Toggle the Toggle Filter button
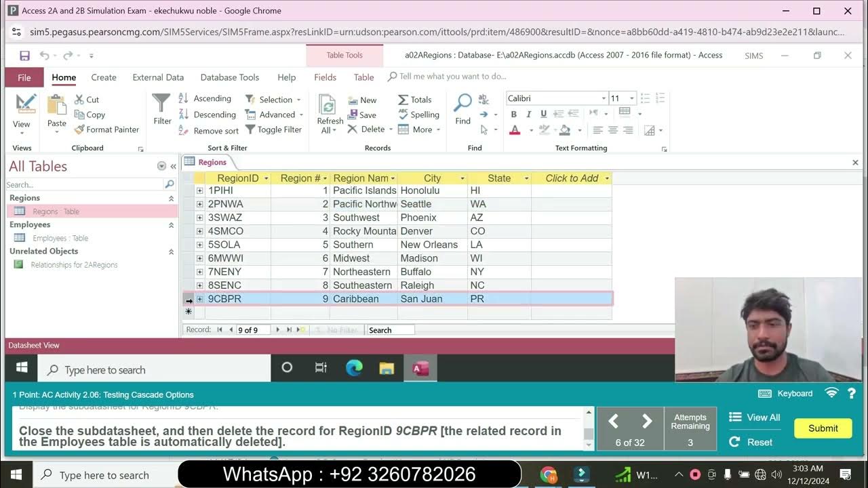Viewport: 868px width, 488px height. pyautogui.click(x=273, y=129)
